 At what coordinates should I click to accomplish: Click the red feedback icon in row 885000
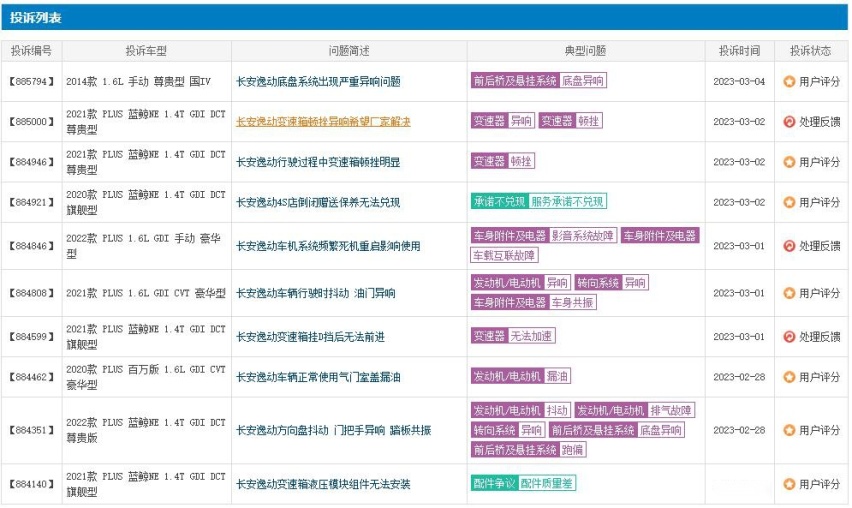[x=789, y=122]
